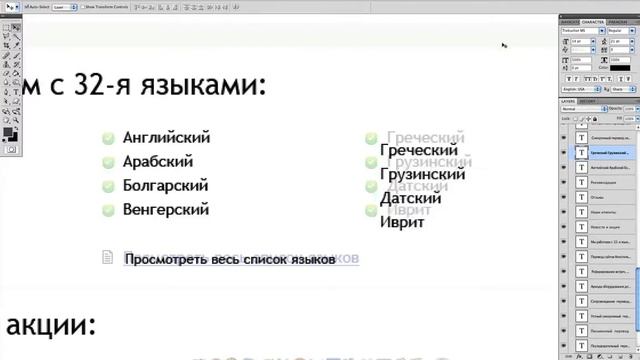Image resolution: width=640 pixels, height=360 pixels.
Task: Click Add layer style fx icon
Action: (x=580, y=357)
